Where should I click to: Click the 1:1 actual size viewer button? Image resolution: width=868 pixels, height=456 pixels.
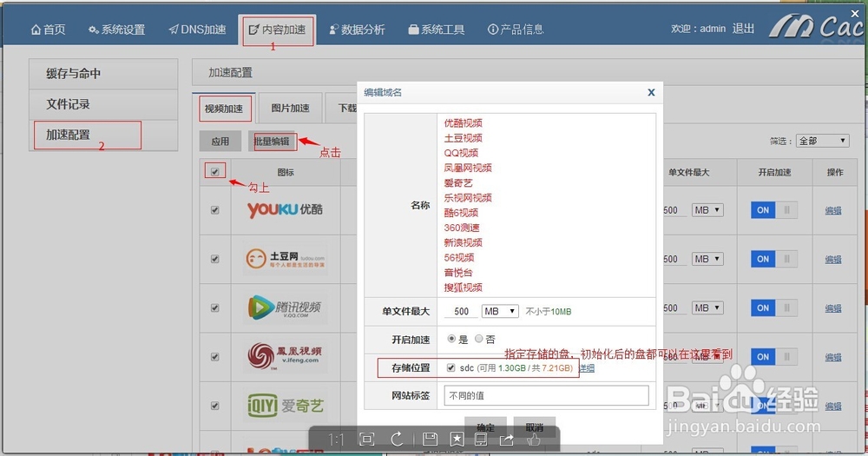[336, 440]
